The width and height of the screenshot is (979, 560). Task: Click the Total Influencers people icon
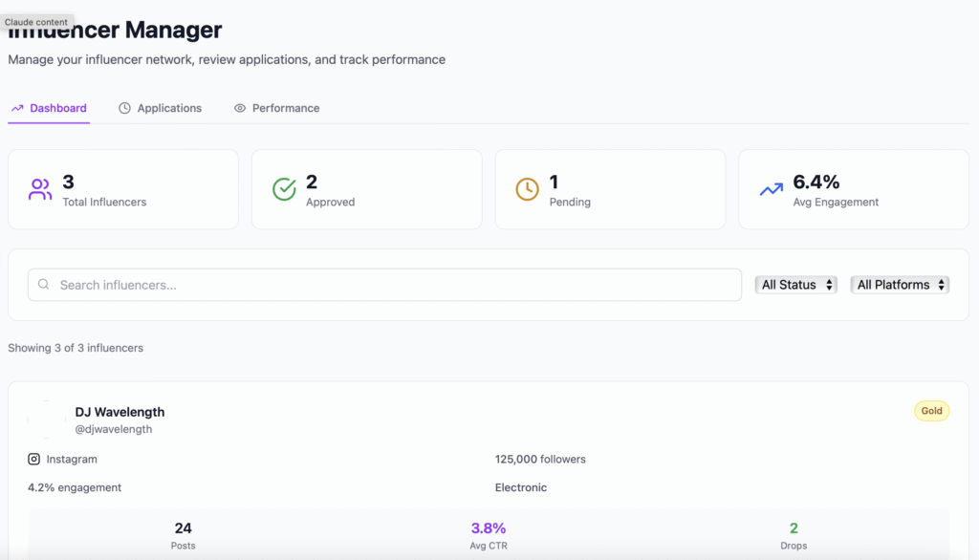[x=40, y=189]
